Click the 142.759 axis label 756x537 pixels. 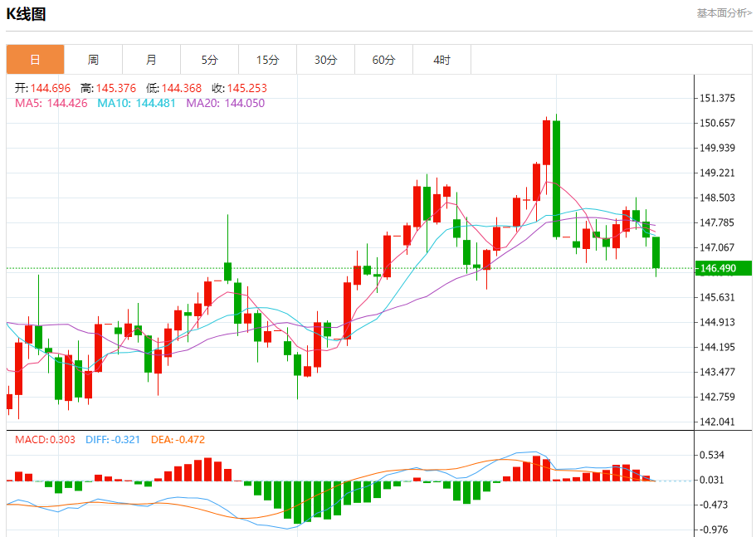click(718, 398)
